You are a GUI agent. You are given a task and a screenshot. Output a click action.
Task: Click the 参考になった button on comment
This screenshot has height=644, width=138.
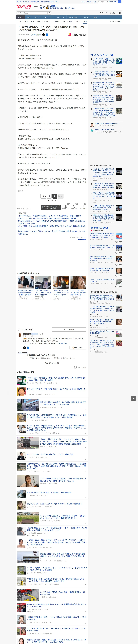[x=78, y=348]
